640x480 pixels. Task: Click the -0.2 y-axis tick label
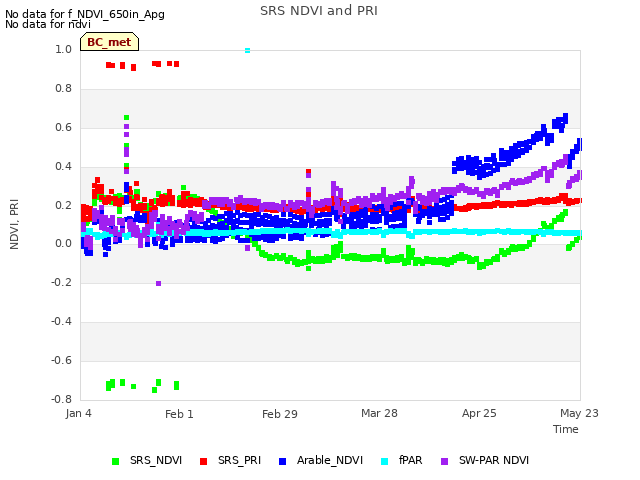click(x=61, y=282)
